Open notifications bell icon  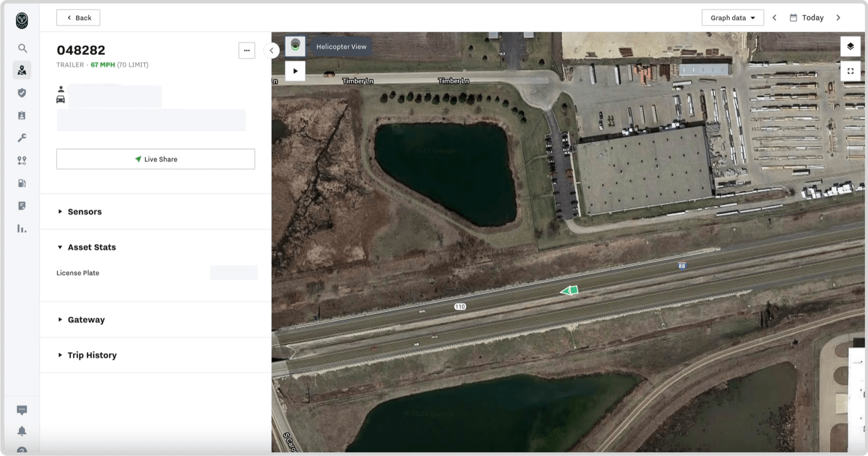click(x=22, y=431)
